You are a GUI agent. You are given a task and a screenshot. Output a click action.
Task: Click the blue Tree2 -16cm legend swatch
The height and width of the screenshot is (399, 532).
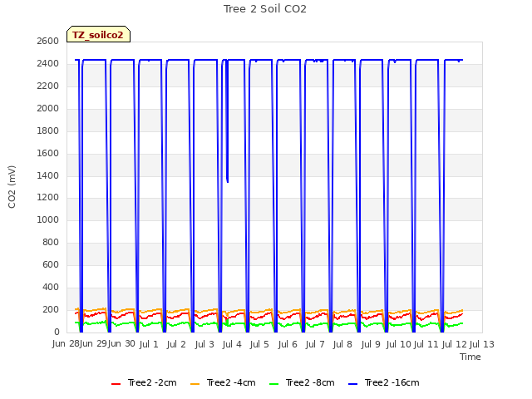click(x=352, y=384)
